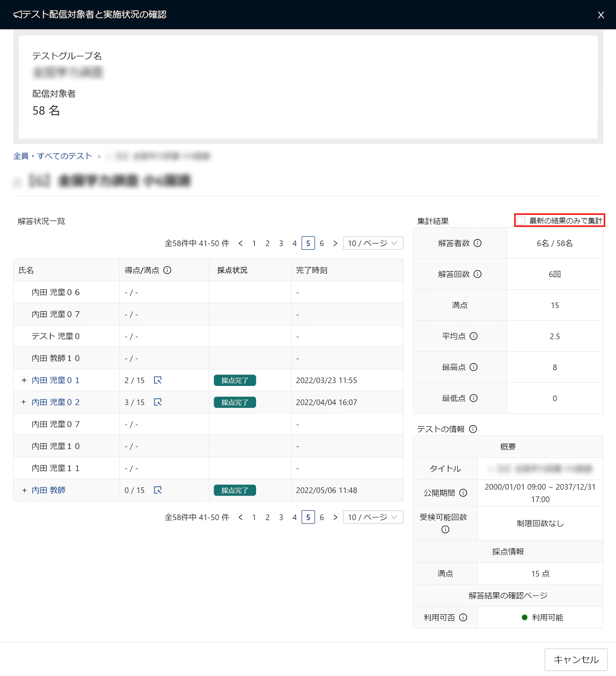Go to page 1 in bottom pagination
This screenshot has height=676, width=616.
click(x=254, y=517)
